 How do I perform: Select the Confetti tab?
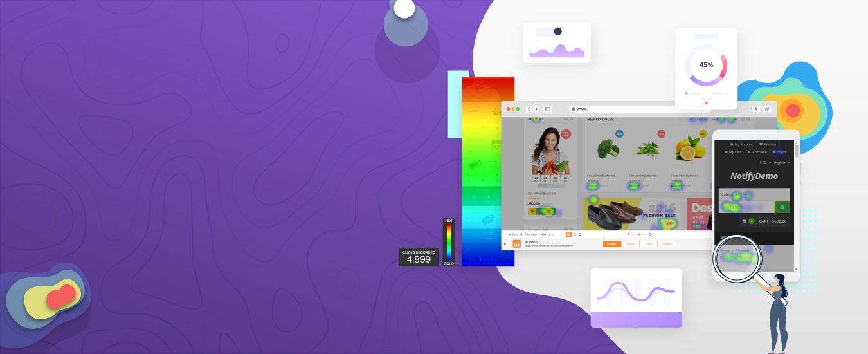pos(667,244)
